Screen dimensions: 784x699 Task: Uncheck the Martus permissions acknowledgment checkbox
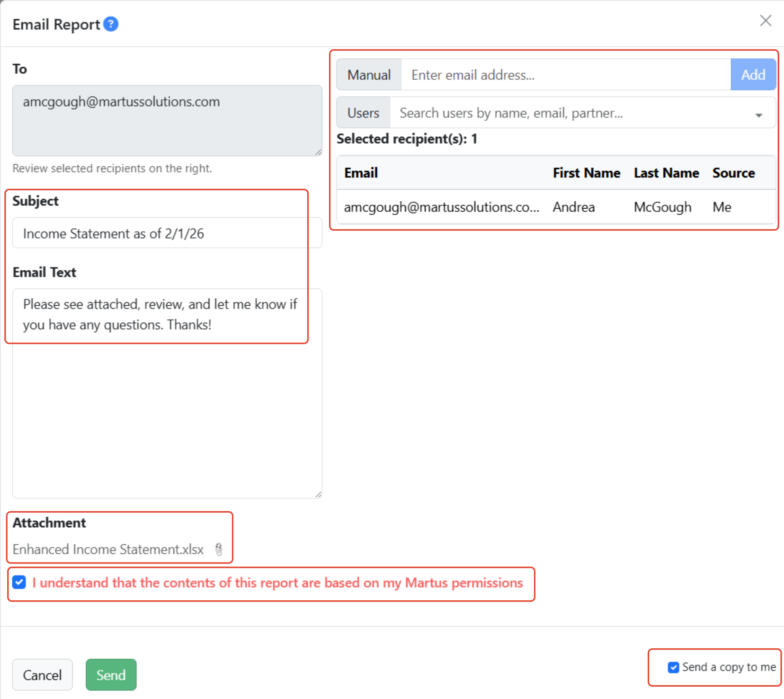[19, 582]
